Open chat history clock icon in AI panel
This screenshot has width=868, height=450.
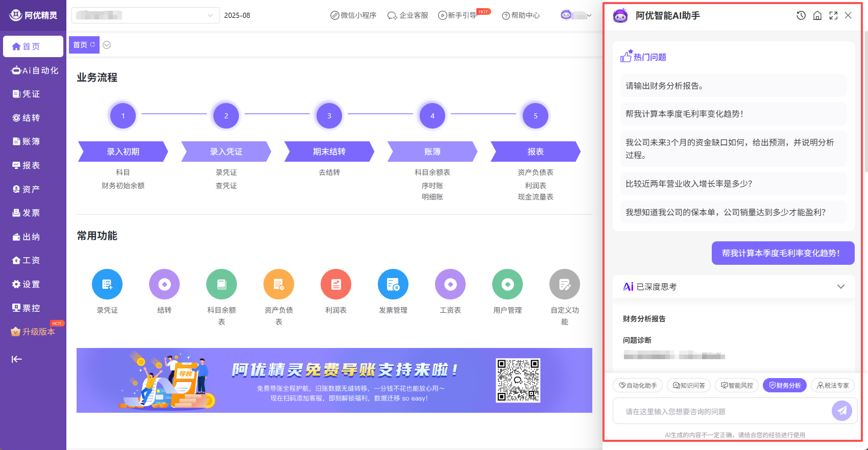tap(801, 15)
